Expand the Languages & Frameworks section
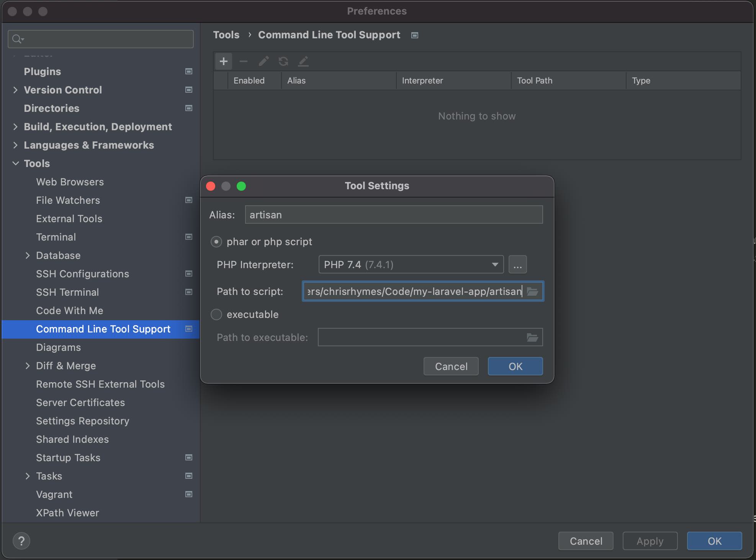The image size is (756, 560). (15, 144)
